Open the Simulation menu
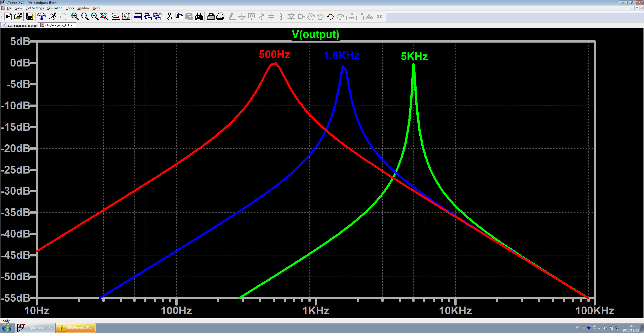Viewport: 644px width, 333px height. coord(55,8)
